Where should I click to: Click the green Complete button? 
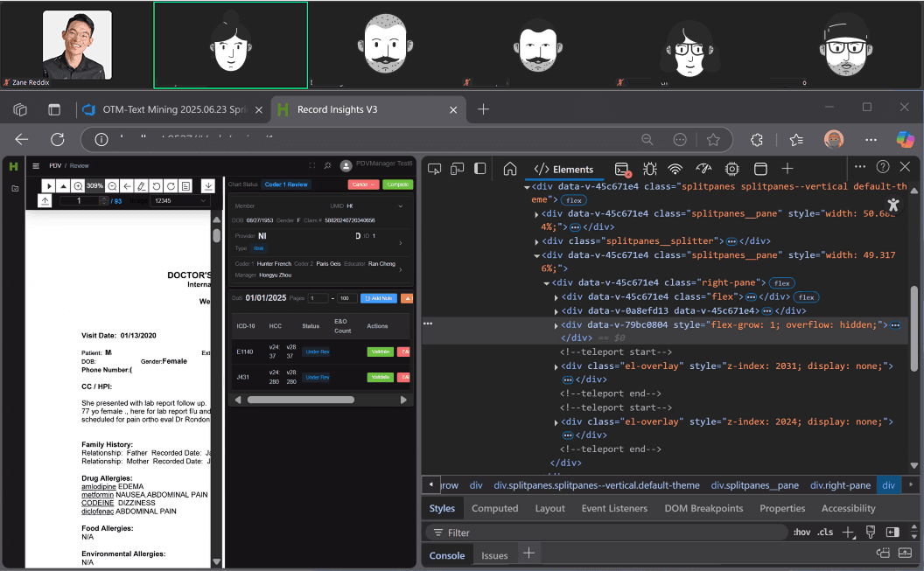tap(397, 185)
